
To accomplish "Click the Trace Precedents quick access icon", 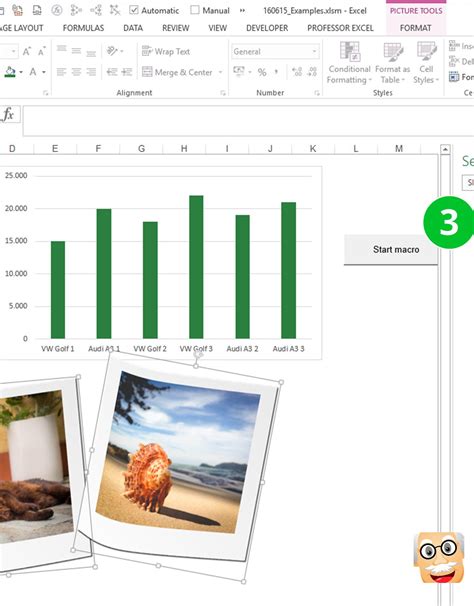I will (x=76, y=10).
